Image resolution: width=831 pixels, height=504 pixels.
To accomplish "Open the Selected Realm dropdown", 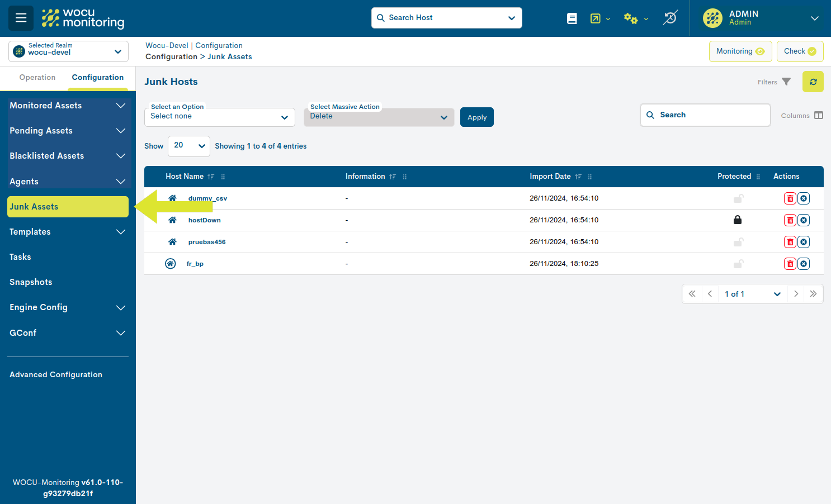I will coord(68,51).
